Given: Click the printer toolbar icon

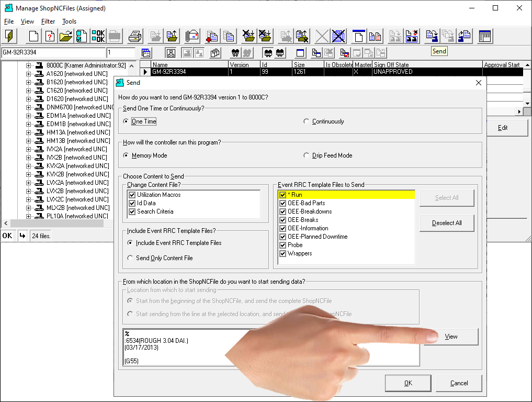Looking at the screenshot, I should pyautogui.click(x=135, y=36).
